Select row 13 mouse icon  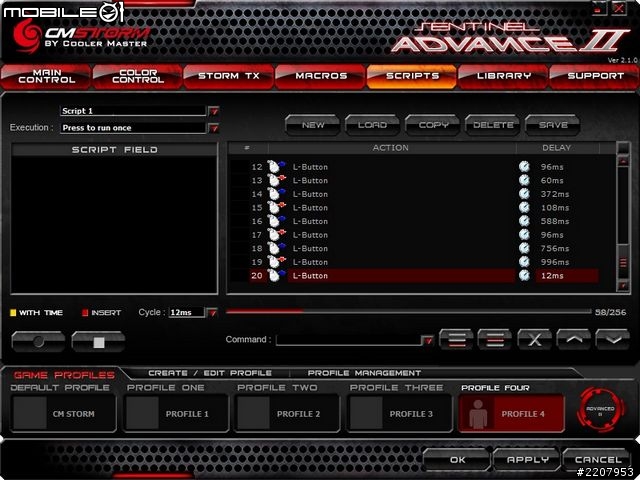pos(276,180)
